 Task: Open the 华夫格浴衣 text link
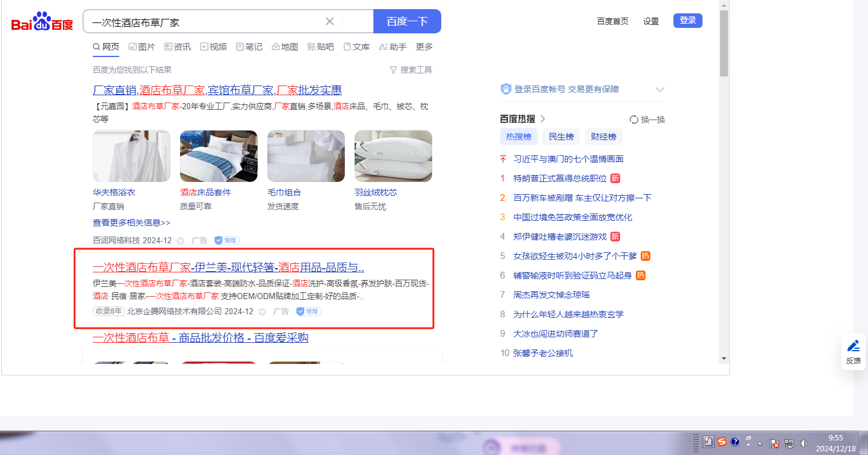click(114, 192)
